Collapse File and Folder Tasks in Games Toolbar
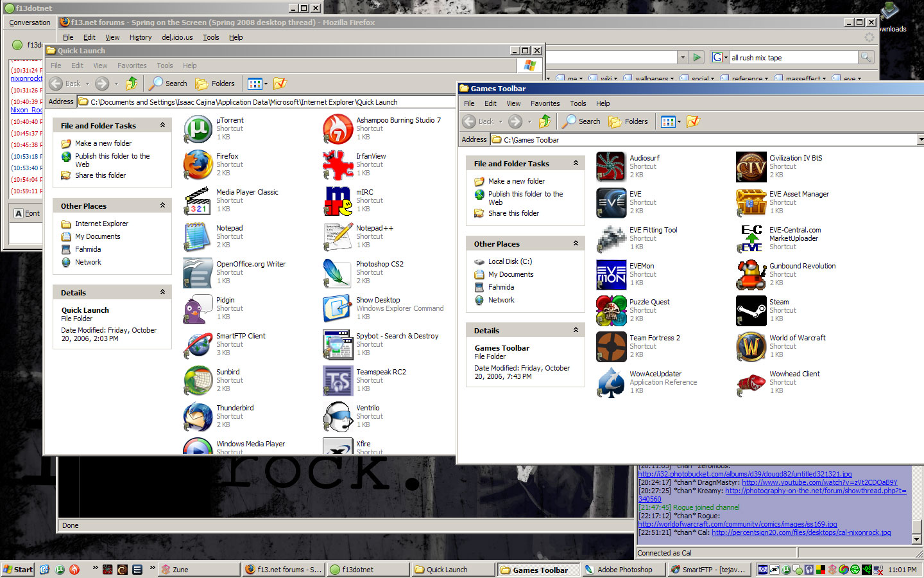The image size is (924, 578). (x=576, y=163)
